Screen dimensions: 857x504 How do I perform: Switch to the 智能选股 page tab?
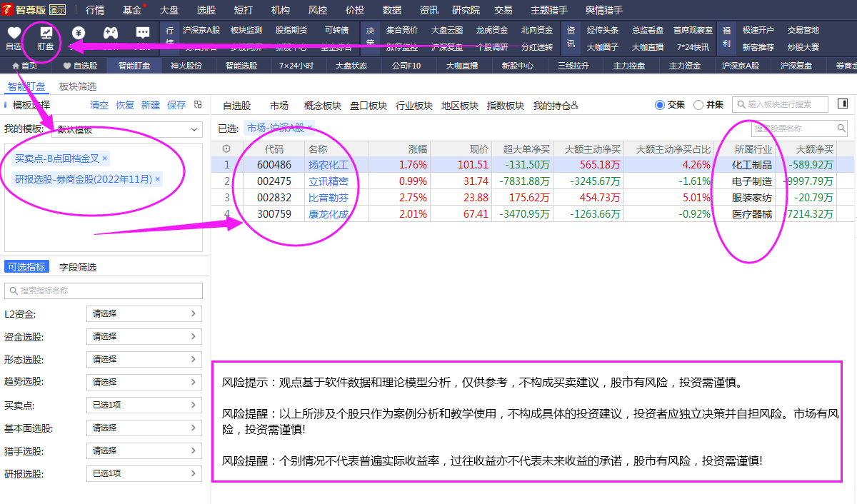click(241, 66)
